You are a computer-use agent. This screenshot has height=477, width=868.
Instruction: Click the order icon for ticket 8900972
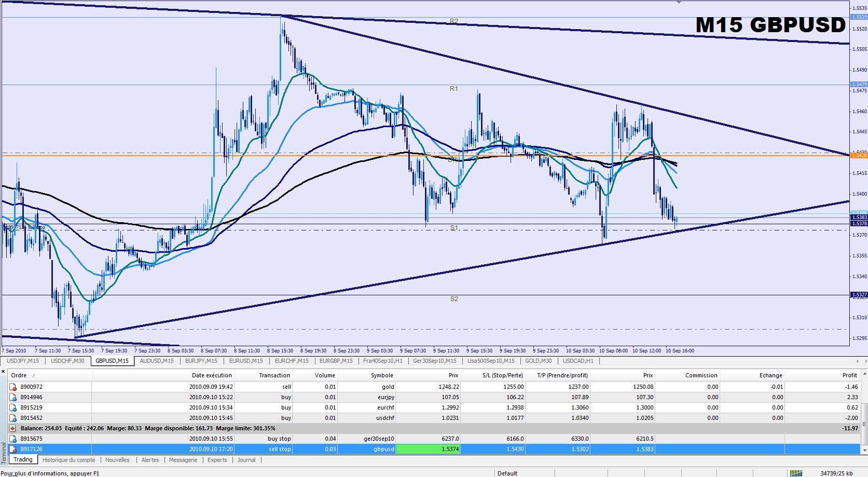[13, 387]
